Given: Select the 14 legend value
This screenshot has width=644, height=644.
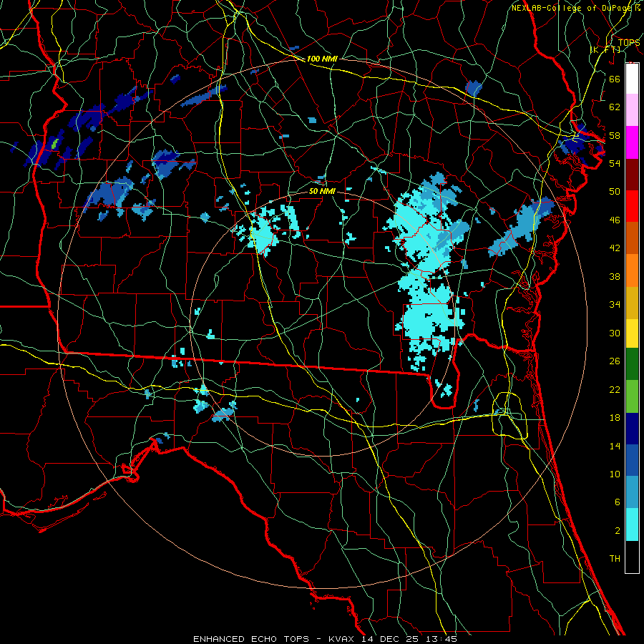Looking at the screenshot, I should tap(615, 446).
